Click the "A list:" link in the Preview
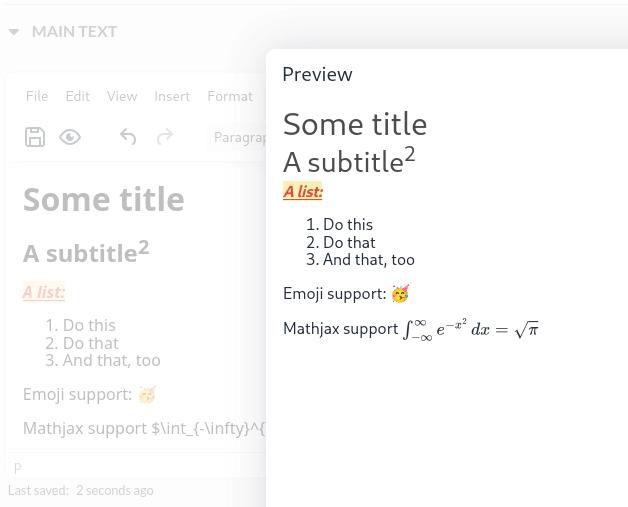Screen dimensions: 628x507 (303, 192)
